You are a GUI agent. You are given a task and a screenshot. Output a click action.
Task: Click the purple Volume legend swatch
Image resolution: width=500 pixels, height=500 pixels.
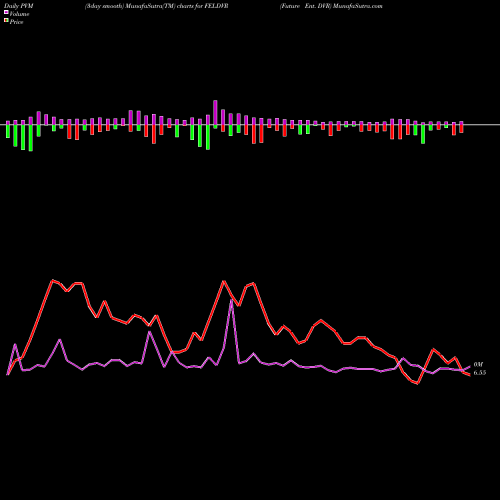point(6,12)
